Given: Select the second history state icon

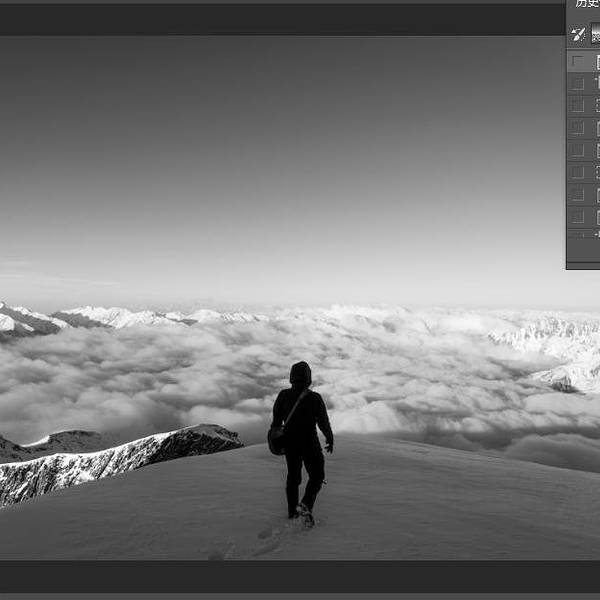Looking at the screenshot, I should (597, 84).
